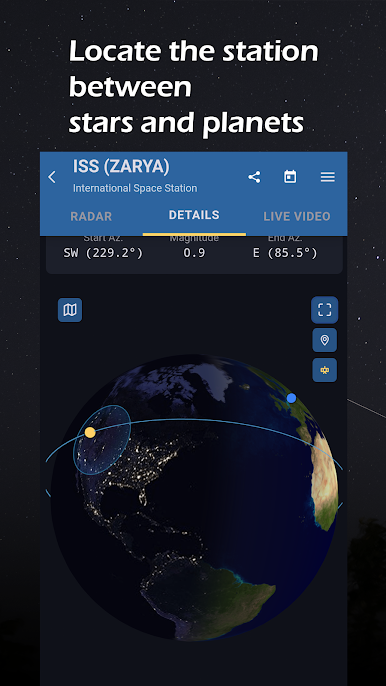
Task: Open the LIVE VIDEO tab
Action: coord(297,216)
